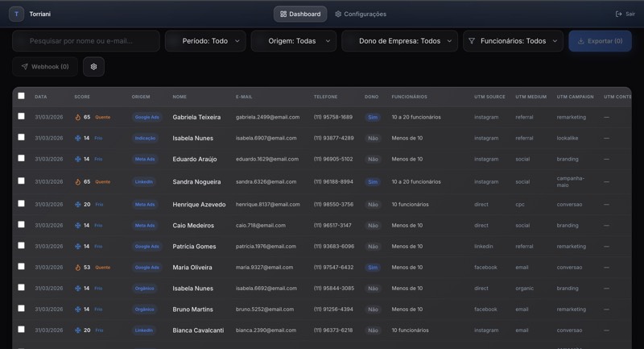Open the Período: Todo dropdown
Image resolution: width=644 pixels, height=349 pixels.
click(x=205, y=41)
